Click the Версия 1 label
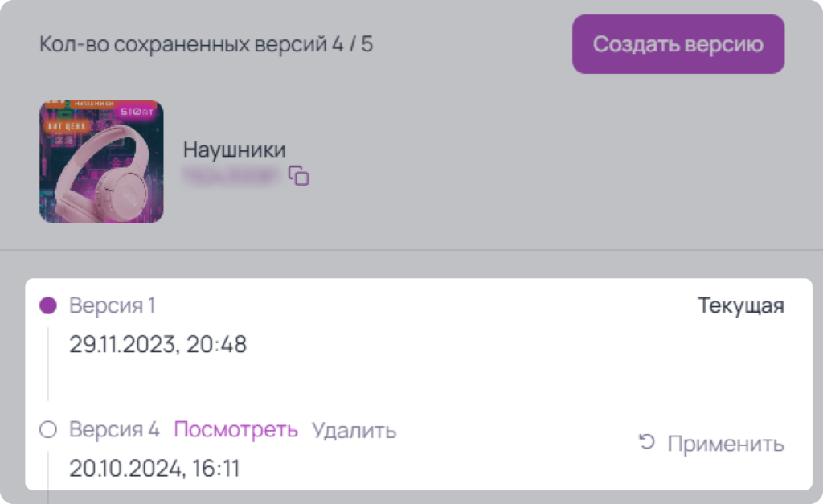The height and width of the screenshot is (504, 823). 113,305
